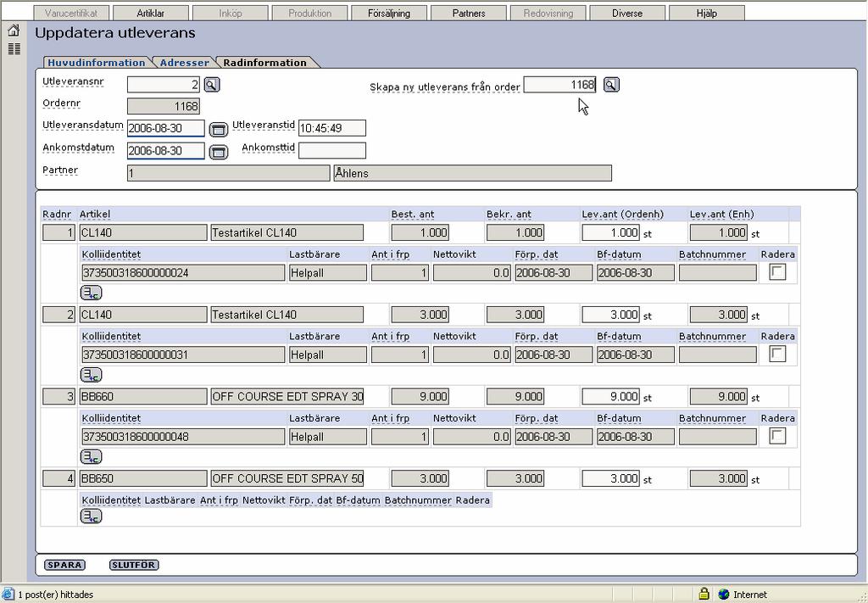Viewport: 868px width, 603px height.
Task: Add kolli icon under row 2 CL140
Action: point(92,375)
